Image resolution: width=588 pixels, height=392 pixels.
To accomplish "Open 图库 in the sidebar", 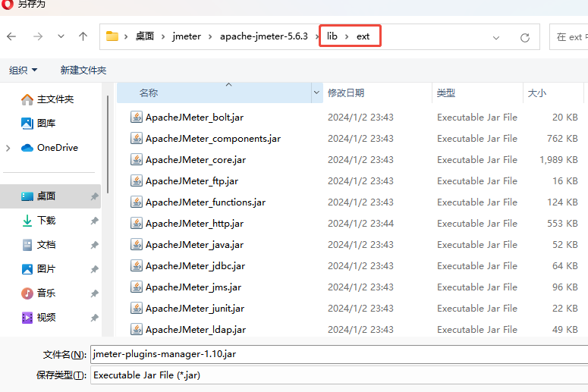I will point(38,124).
